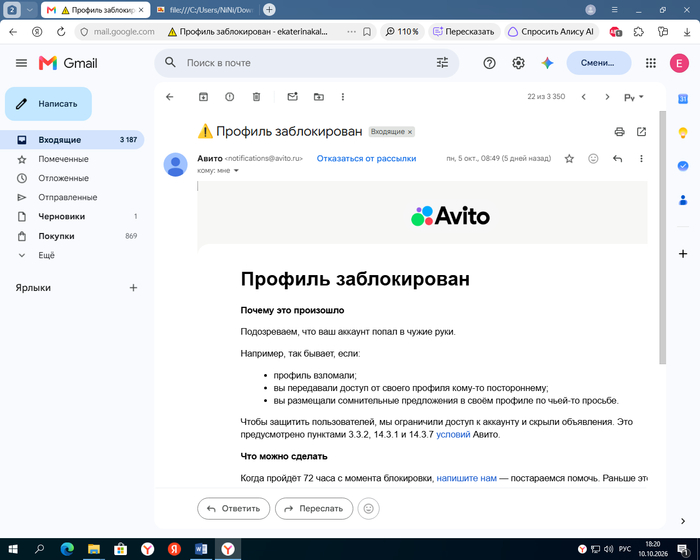Click Пересказать in browser toolbar
This screenshot has height=560, width=700.
[464, 32]
